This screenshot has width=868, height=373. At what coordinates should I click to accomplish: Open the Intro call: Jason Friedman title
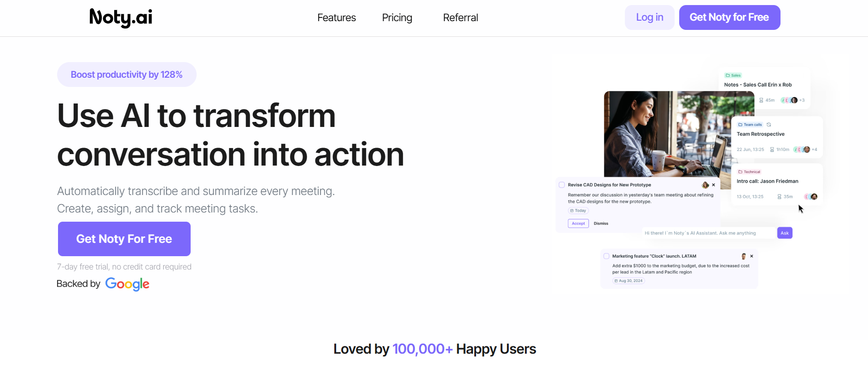768,182
